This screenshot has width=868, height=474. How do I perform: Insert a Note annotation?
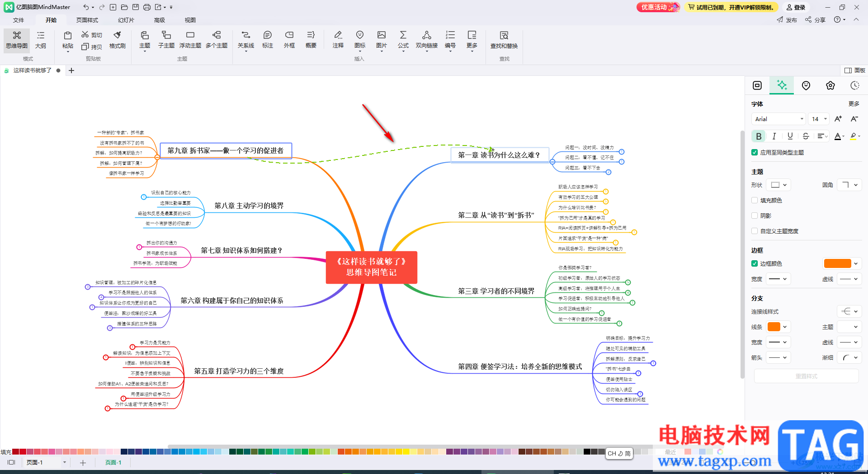(338, 40)
